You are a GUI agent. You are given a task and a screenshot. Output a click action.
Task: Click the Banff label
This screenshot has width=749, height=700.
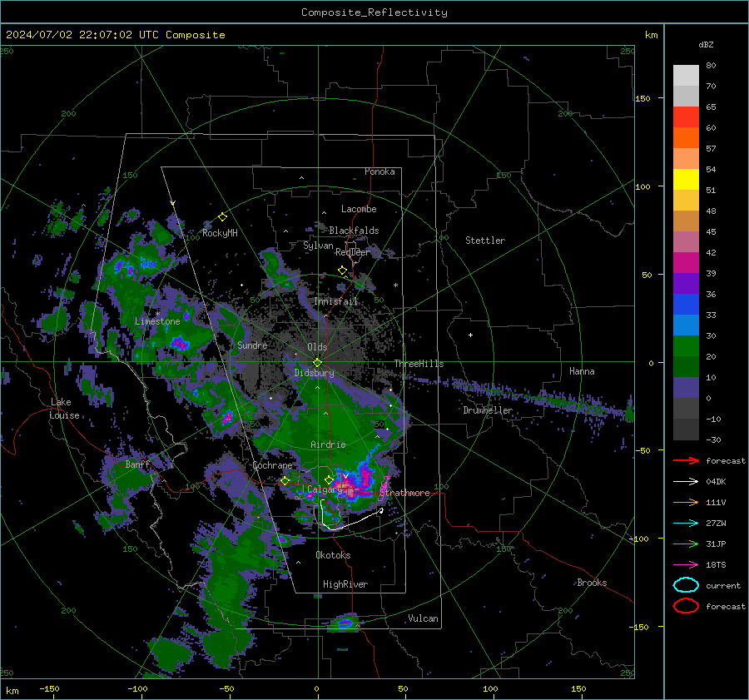(137, 464)
